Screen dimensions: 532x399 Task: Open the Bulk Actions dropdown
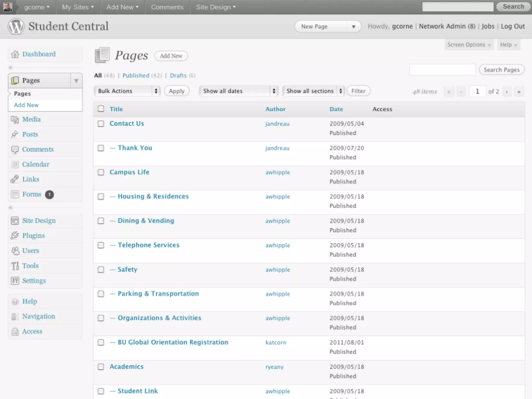tap(127, 91)
